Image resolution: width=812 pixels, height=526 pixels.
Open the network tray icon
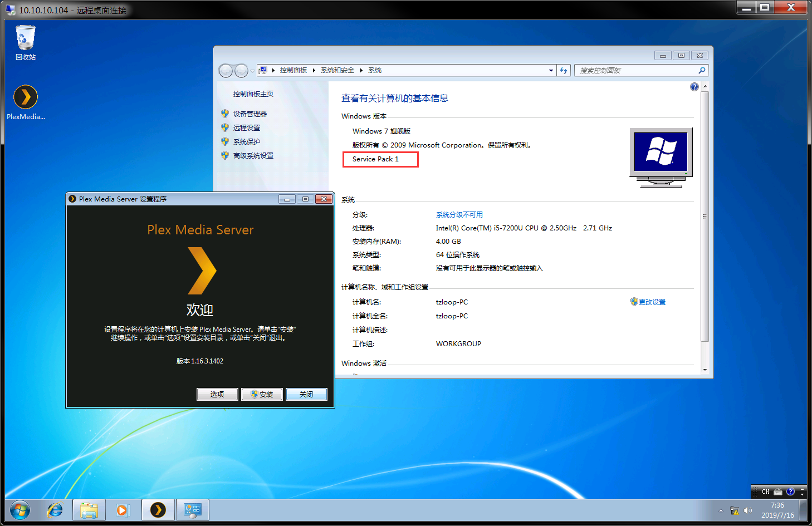735,510
